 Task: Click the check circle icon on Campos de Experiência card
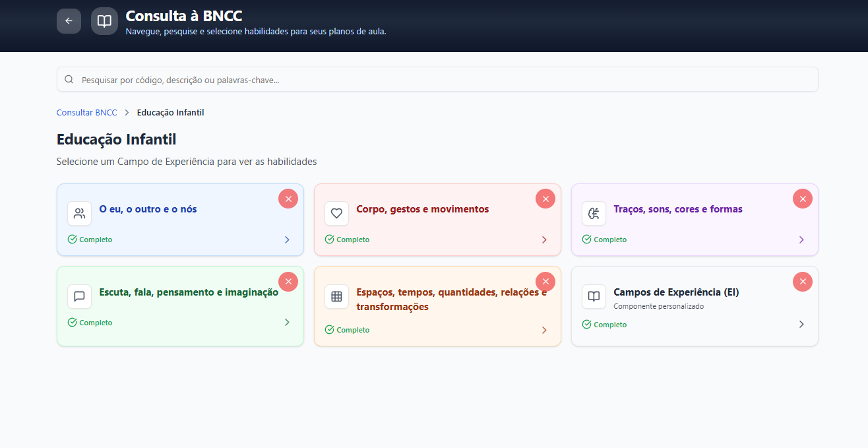(x=587, y=325)
